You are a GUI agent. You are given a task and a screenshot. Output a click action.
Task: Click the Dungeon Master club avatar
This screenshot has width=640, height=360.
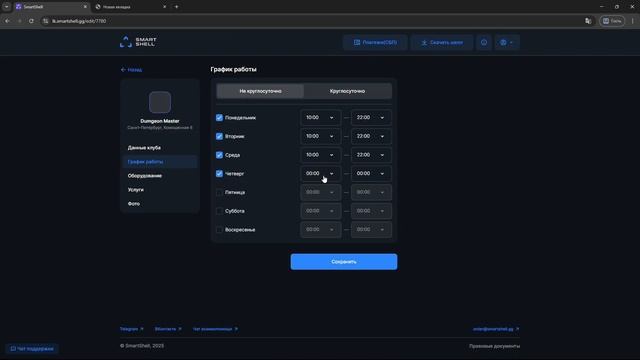[x=160, y=102]
